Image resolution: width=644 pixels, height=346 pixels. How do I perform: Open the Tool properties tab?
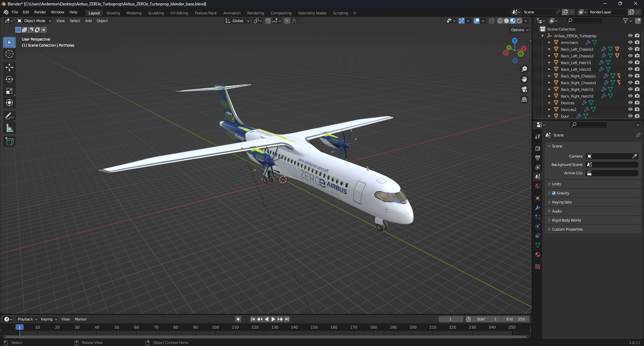(x=538, y=136)
